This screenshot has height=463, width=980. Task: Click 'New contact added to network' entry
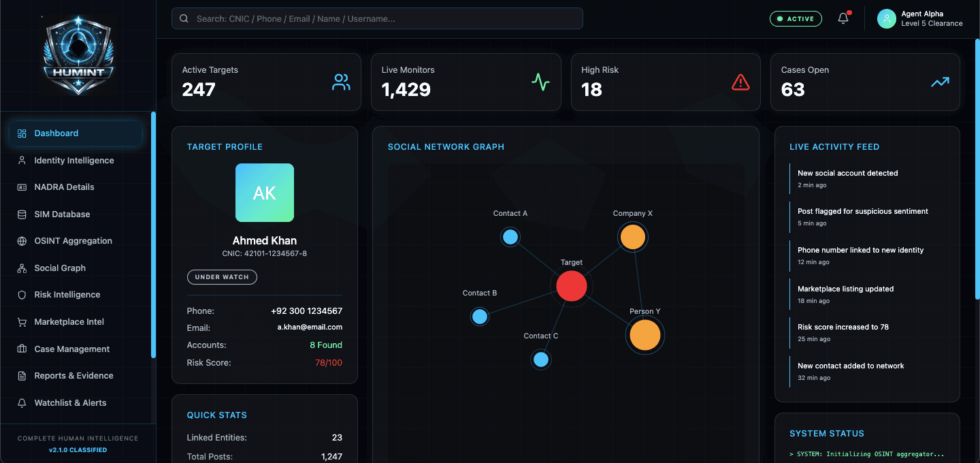pos(867,371)
